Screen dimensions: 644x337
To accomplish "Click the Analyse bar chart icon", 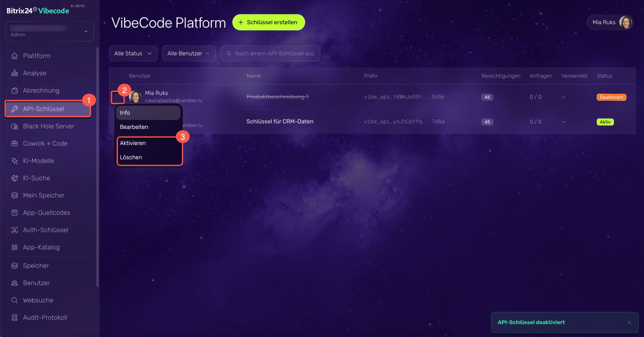I will [15, 73].
